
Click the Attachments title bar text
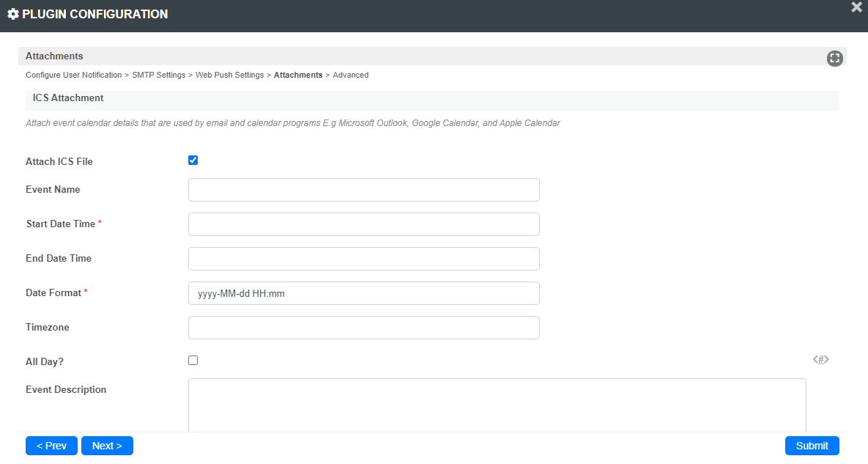54,56
